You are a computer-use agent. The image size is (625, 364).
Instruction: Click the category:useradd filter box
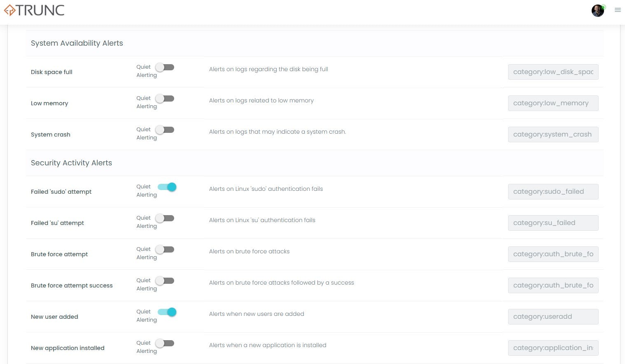tap(553, 316)
